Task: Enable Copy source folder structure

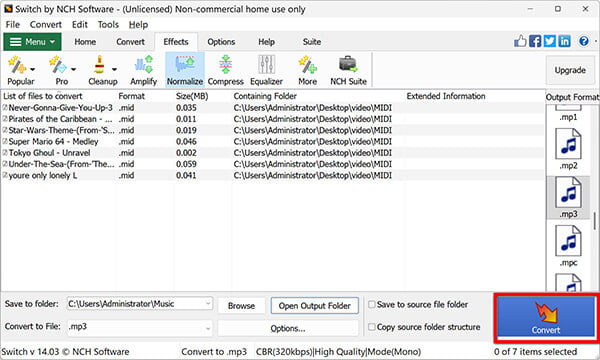Action: pos(371,327)
